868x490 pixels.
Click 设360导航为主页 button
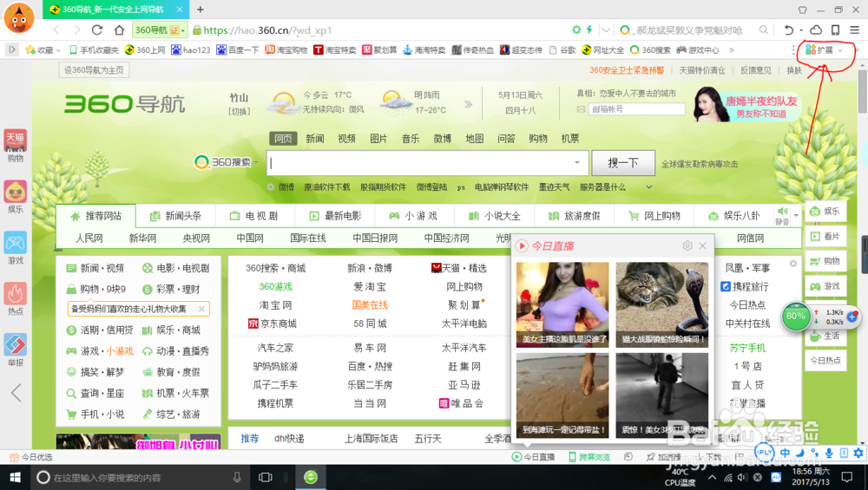coord(94,69)
